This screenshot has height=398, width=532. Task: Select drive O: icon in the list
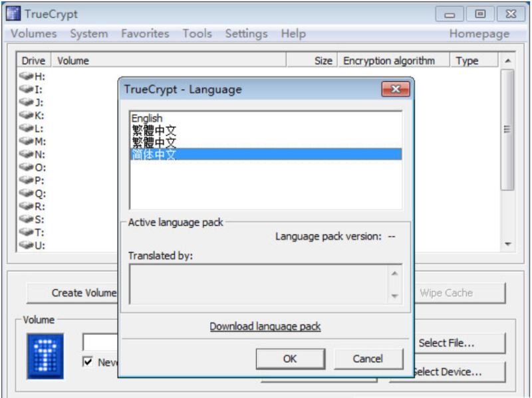tap(26, 167)
